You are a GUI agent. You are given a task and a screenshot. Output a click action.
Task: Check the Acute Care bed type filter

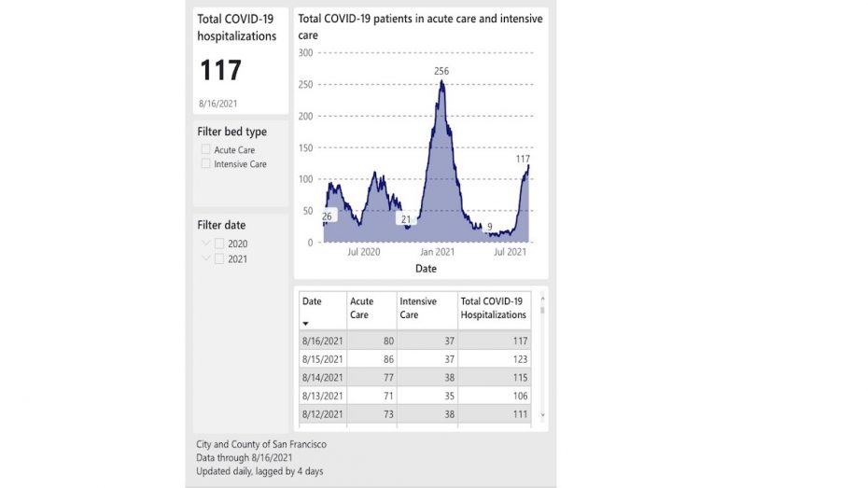click(205, 149)
